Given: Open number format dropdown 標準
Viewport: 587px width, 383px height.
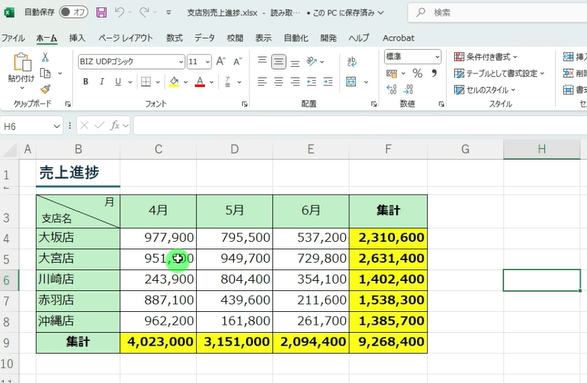Looking at the screenshot, I should click(x=437, y=57).
